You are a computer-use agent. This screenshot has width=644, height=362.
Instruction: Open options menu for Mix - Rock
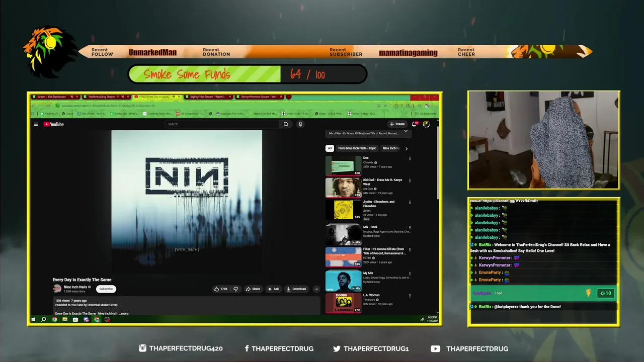click(410, 228)
